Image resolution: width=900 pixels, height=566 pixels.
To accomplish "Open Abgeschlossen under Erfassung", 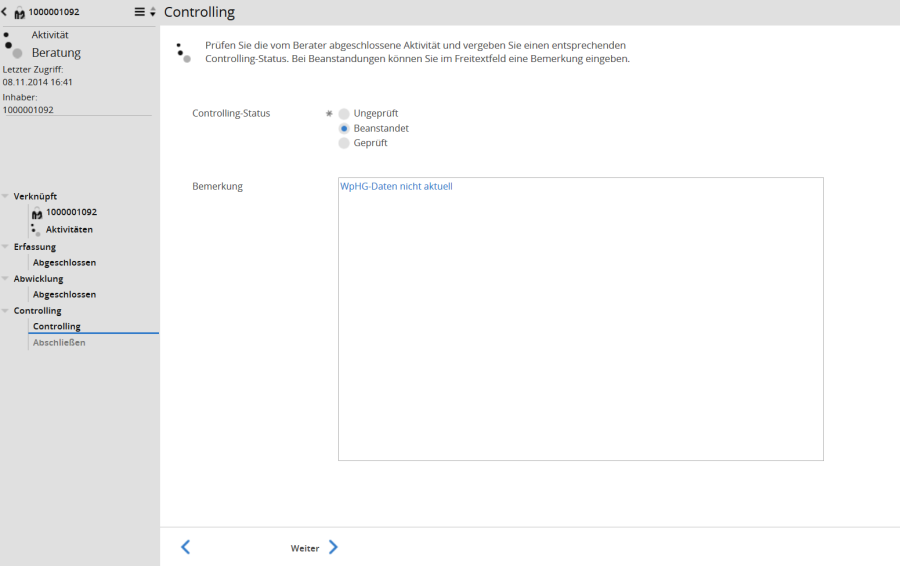I will coord(64,263).
